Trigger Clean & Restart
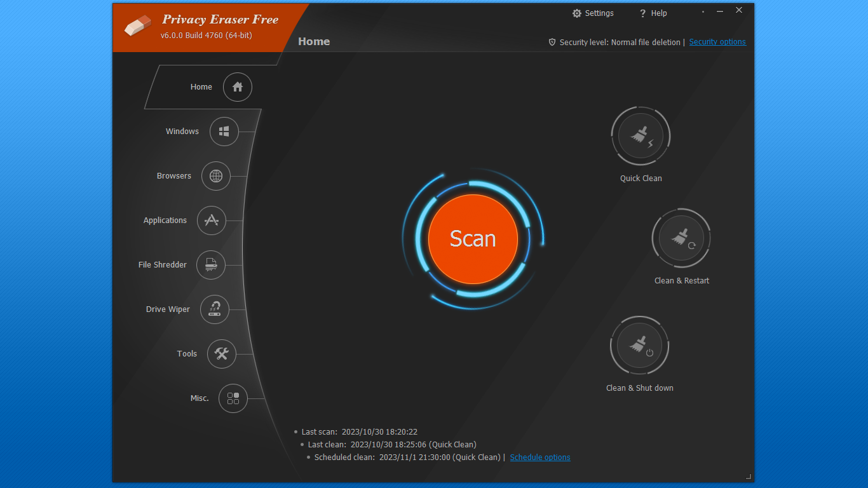The width and height of the screenshot is (868, 488). pyautogui.click(x=681, y=238)
